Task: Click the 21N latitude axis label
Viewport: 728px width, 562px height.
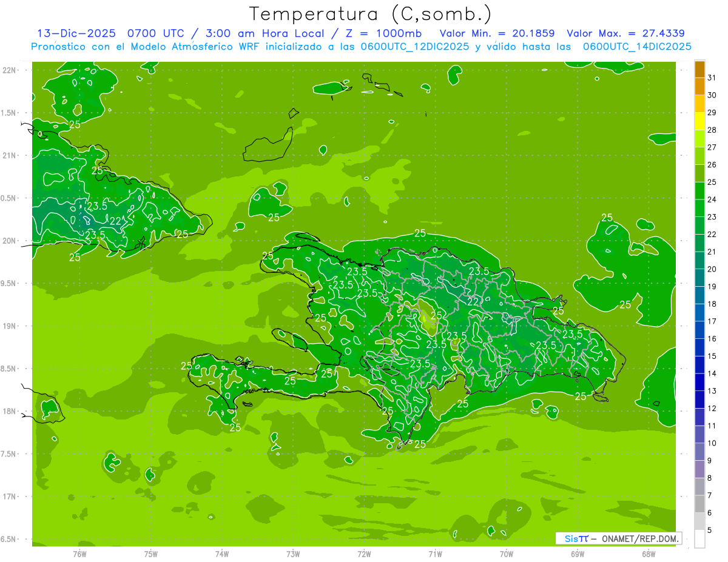Action: point(9,155)
